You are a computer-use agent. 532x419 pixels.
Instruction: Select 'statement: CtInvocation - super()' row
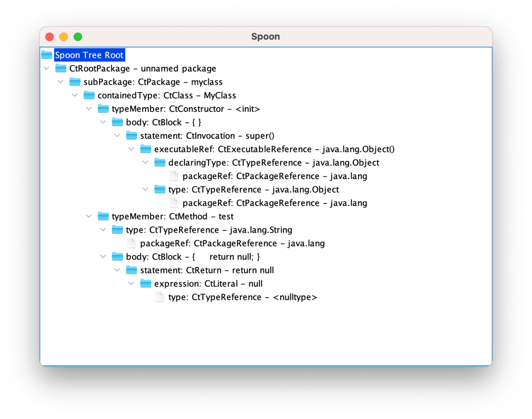(207, 136)
